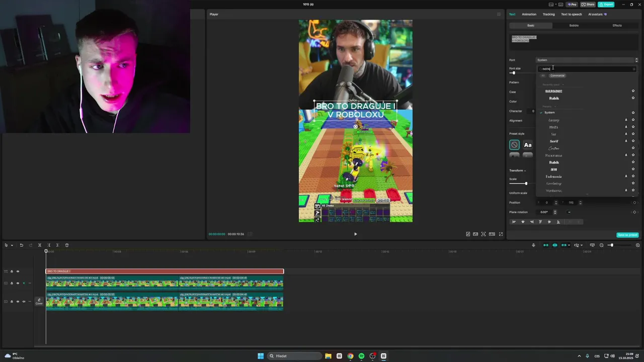Step the Plane rotation value
Screen dimensions: 644x362
tap(555, 212)
